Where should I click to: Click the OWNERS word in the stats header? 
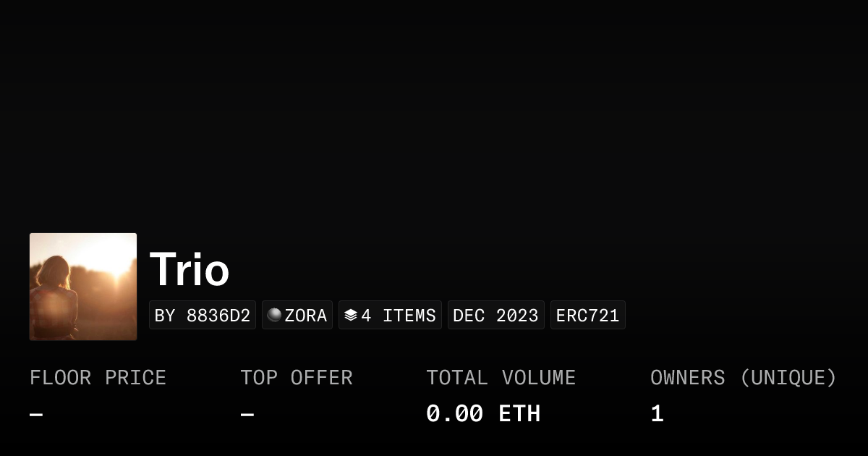tap(687, 378)
